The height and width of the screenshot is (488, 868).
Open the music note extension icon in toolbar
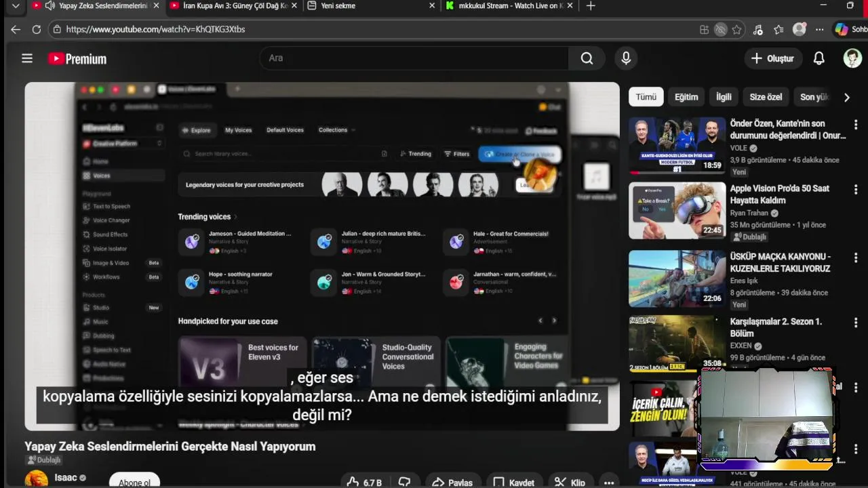click(x=757, y=29)
